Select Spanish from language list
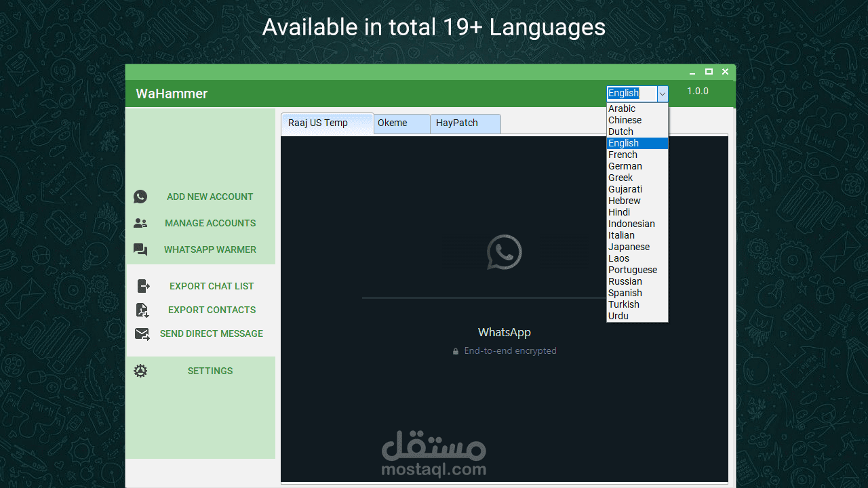The width and height of the screenshot is (868, 488). [x=637, y=293]
